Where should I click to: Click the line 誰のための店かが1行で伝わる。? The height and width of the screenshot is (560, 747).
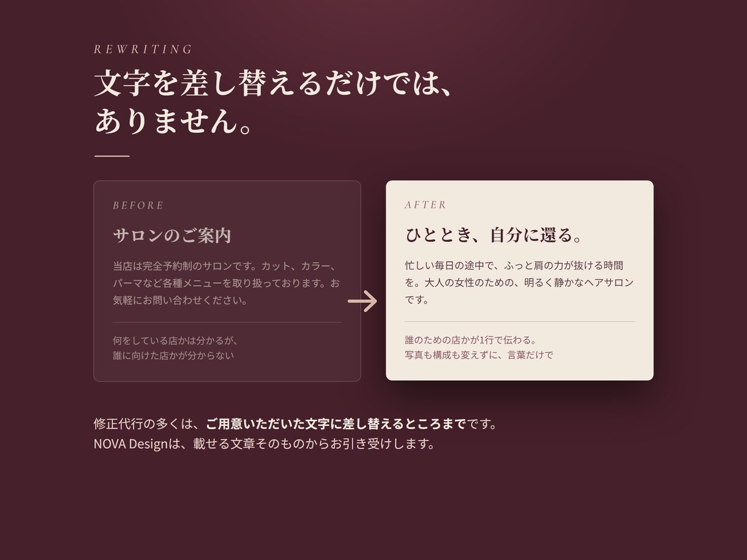[471, 340]
